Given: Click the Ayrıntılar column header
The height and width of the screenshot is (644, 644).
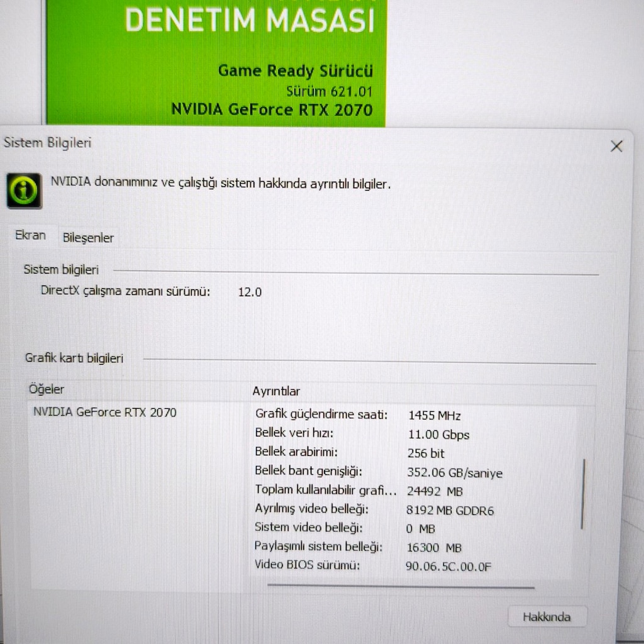Looking at the screenshot, I should pos(276,391).
